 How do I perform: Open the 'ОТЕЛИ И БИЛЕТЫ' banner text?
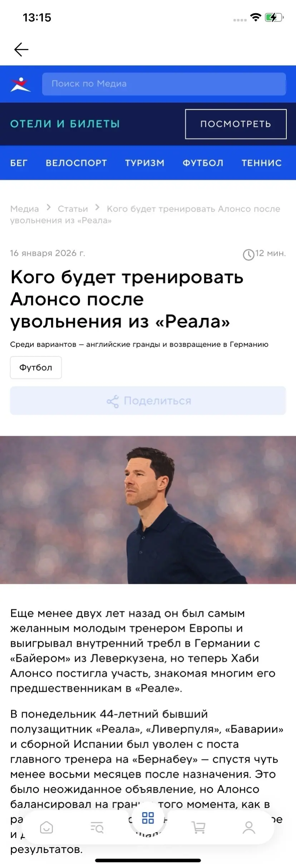[65, 124]
